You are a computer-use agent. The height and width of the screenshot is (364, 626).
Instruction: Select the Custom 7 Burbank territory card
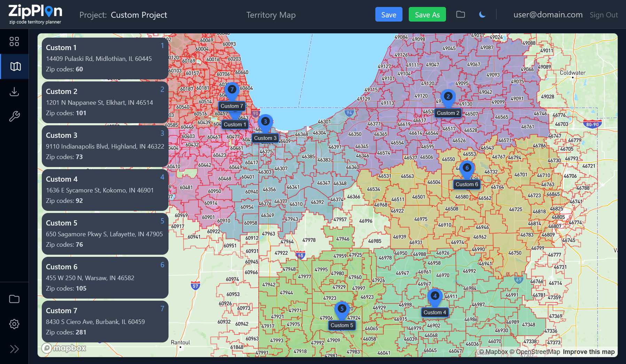coord(105,321)
